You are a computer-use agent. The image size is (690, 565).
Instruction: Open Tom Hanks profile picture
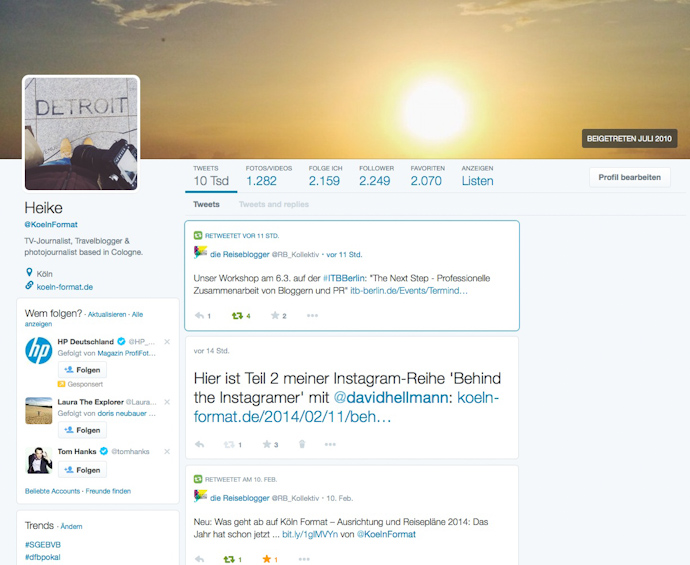point(39,460)
